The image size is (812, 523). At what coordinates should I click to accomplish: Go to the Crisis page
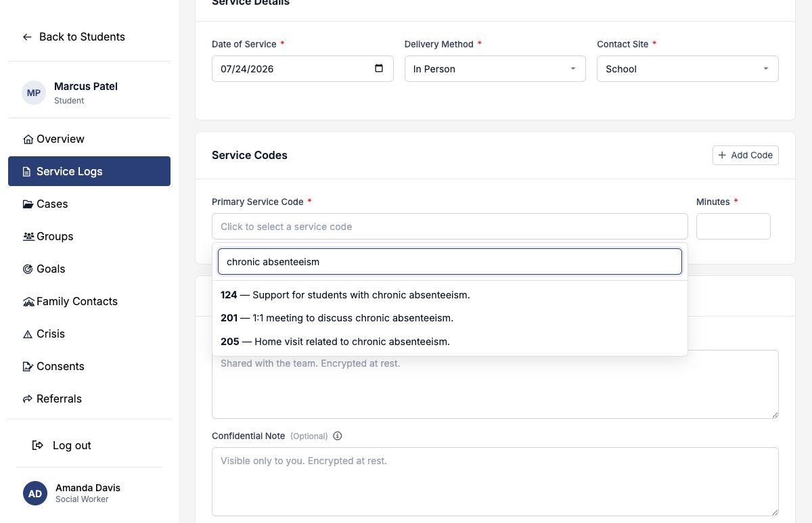point(89,334)
